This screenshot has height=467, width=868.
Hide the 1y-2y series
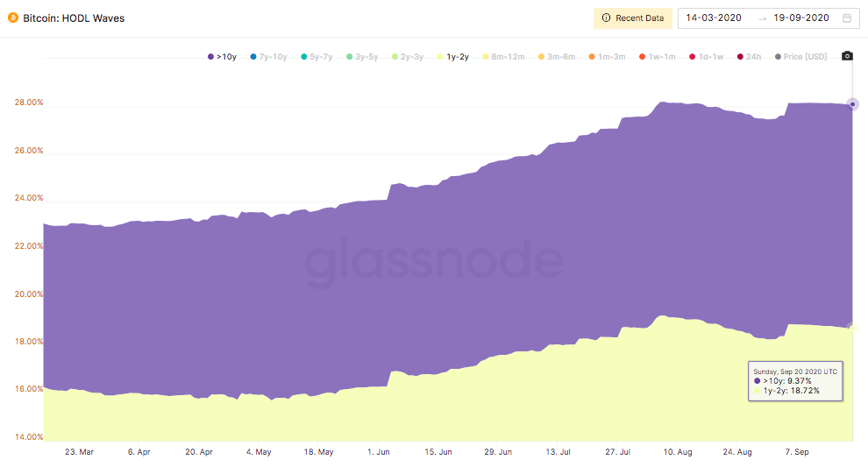click(452, 56)
